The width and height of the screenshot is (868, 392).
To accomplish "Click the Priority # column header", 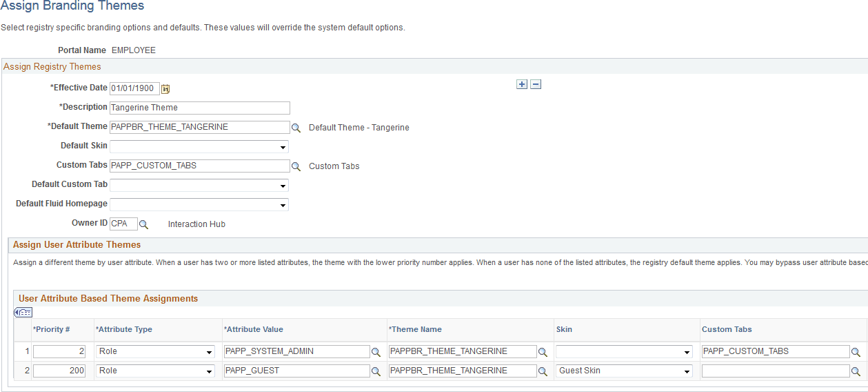I will click(52, 330).
